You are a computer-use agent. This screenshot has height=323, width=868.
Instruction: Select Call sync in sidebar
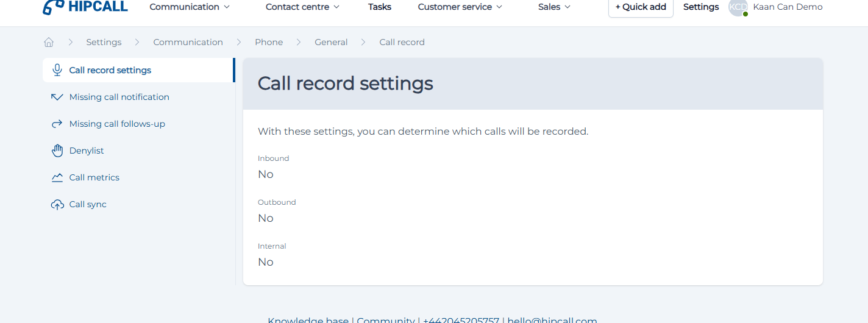coord(138,204)
